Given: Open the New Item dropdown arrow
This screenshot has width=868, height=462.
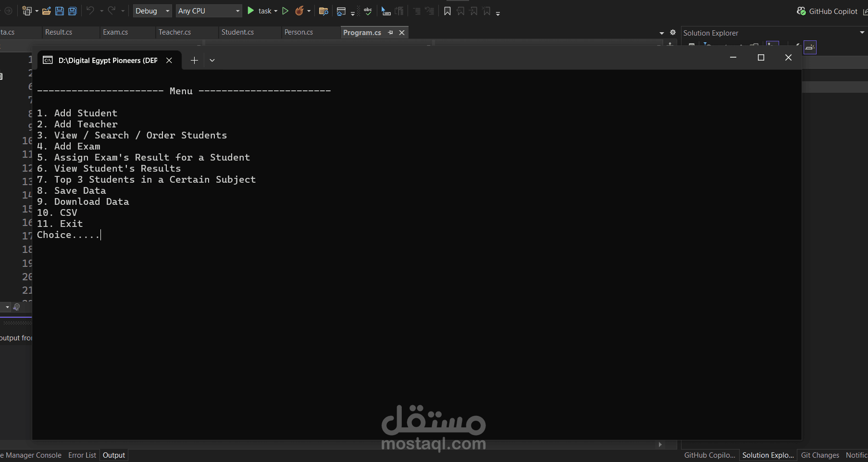Looking at the screenshot, I should 37,11.
